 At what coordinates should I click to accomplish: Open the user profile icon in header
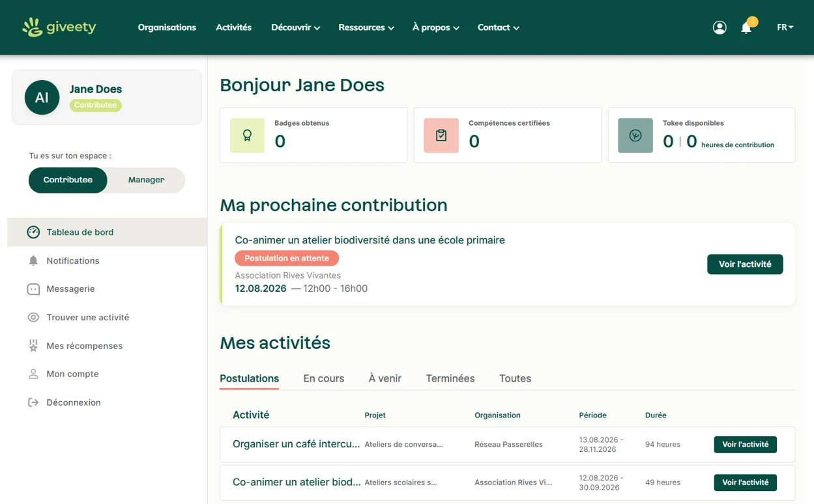(720, 27)
